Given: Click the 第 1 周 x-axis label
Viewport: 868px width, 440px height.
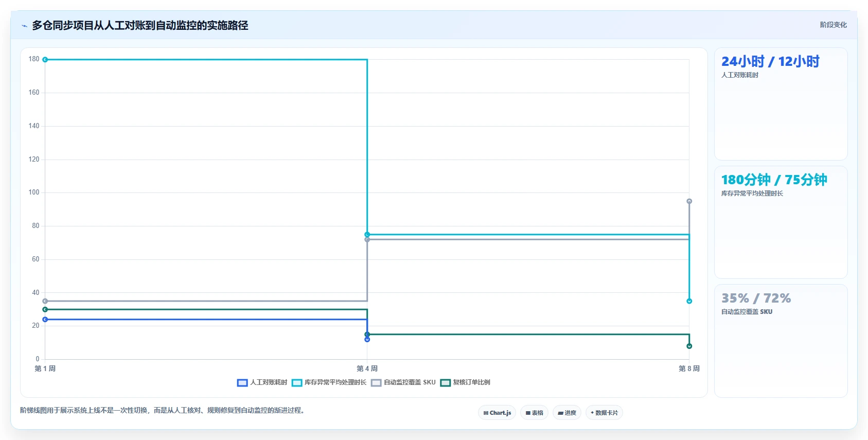Looking at the screenshot, I should [45, 368].
